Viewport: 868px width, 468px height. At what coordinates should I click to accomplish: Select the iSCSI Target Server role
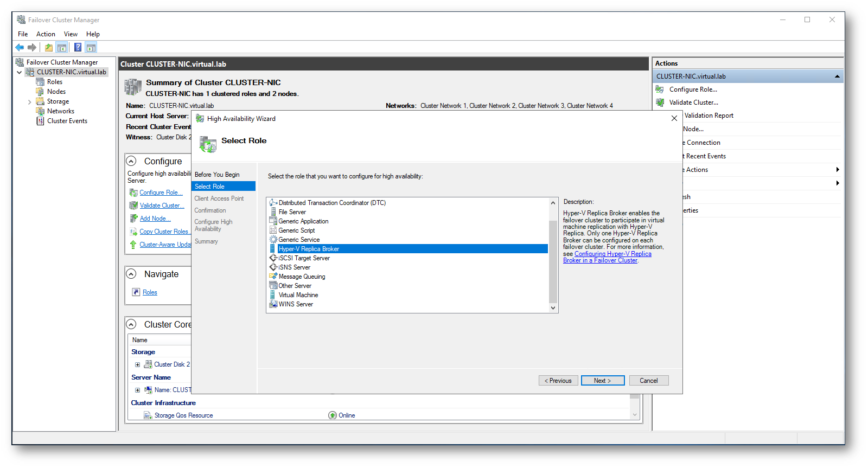tap(304, 258)
